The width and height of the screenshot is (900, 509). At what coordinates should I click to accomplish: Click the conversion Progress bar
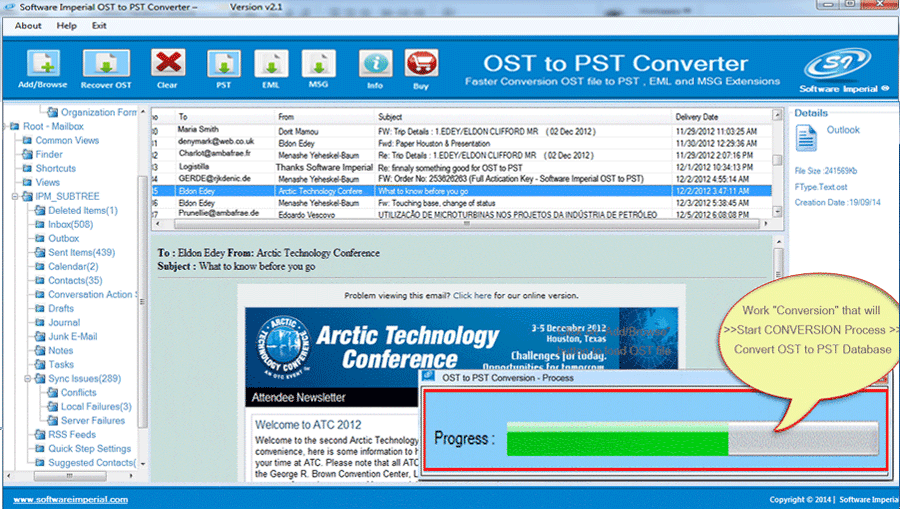[692, 440]
